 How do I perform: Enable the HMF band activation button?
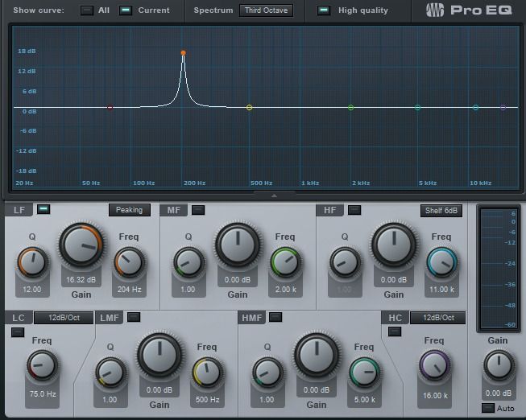275,317
